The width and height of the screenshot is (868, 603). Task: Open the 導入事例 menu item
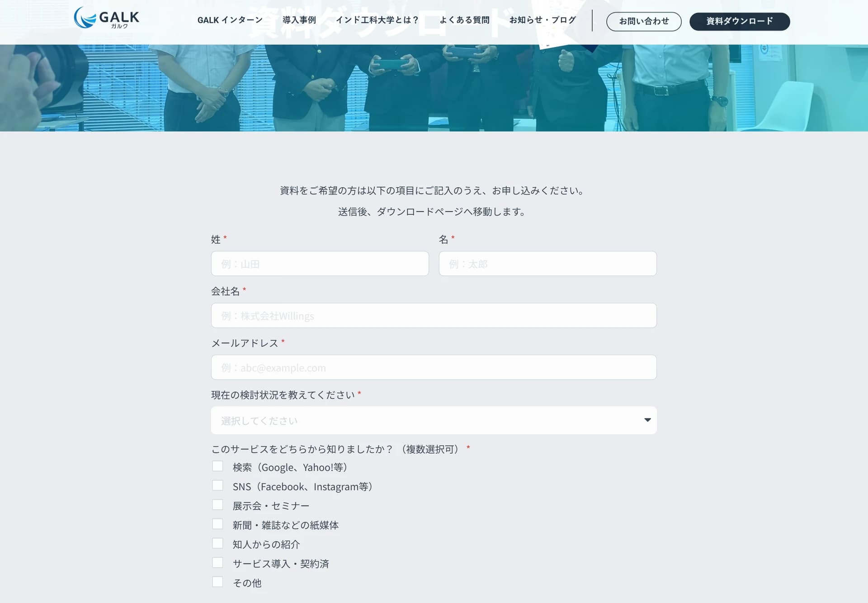[299, 20]
